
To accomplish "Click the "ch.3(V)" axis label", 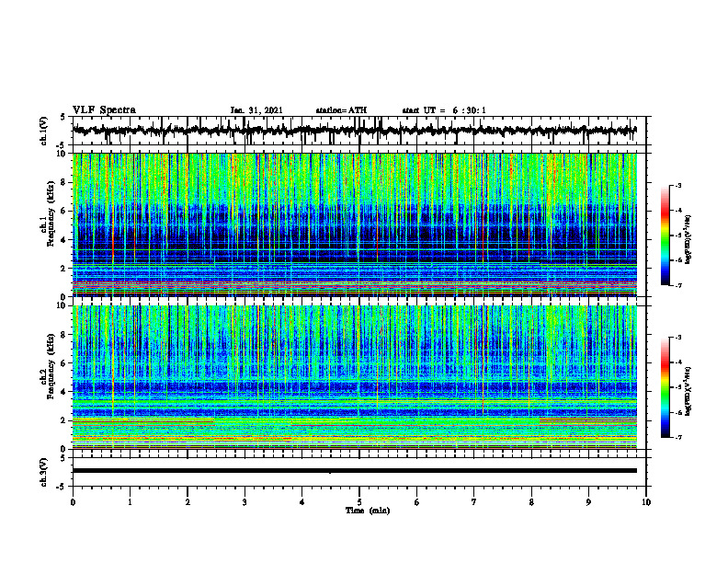I will point(43,472).
